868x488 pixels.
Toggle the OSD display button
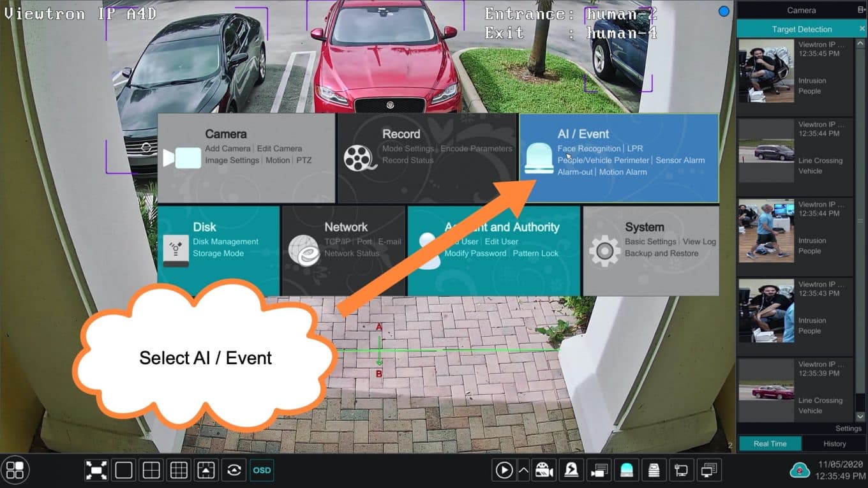coord(262,470)
